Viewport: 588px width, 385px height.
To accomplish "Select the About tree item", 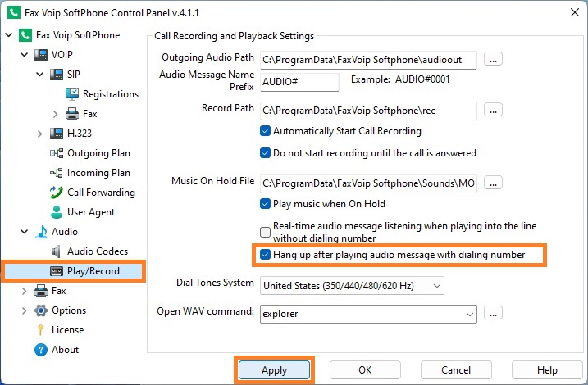I will pyautogui.click(x=66, y=350).
